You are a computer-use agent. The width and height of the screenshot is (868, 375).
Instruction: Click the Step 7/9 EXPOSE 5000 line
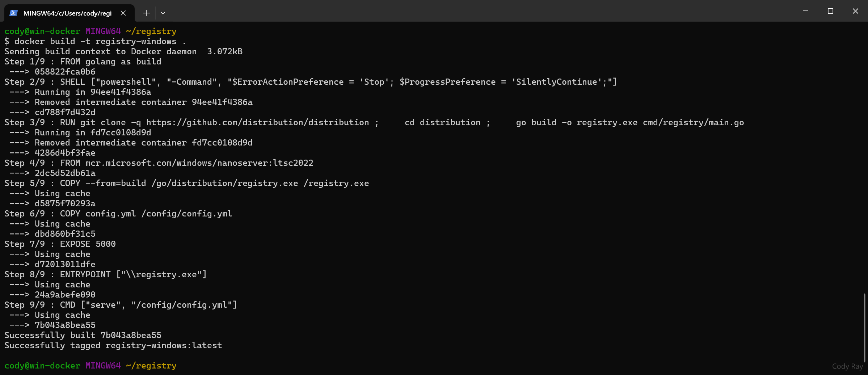[60, 244]
